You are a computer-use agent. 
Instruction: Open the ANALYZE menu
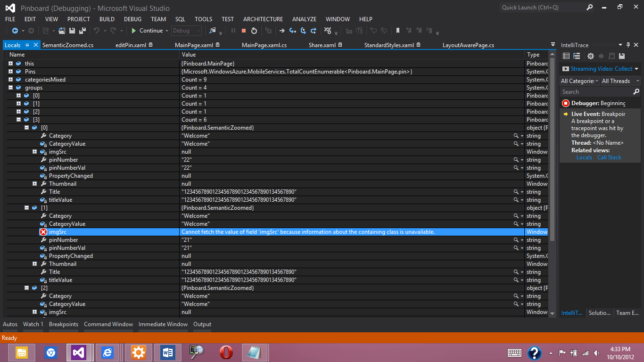click(304, 19)
